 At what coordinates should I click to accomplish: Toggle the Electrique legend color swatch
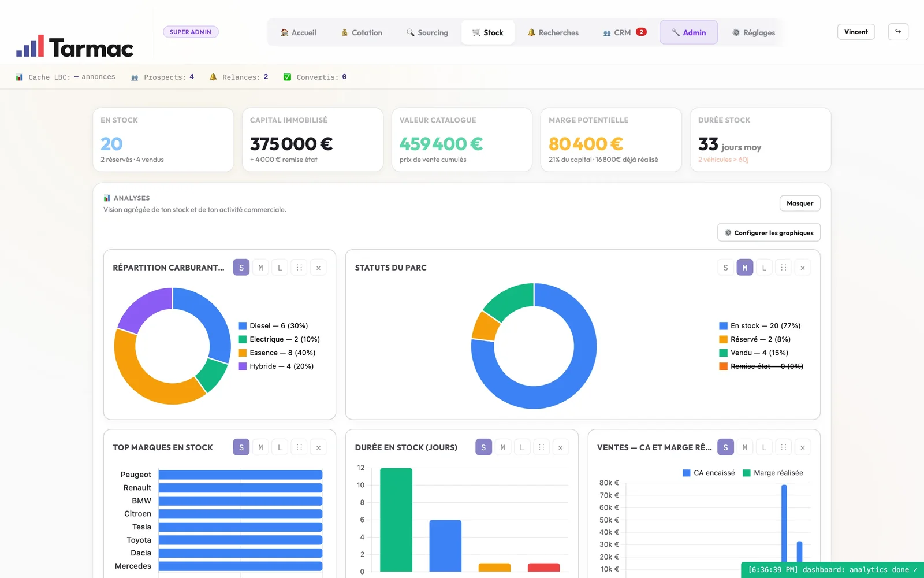(x=243, y=339)
